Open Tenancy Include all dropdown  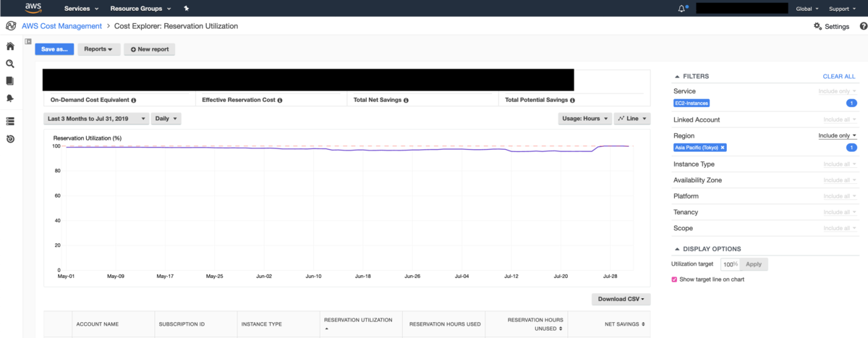point(840,212)
